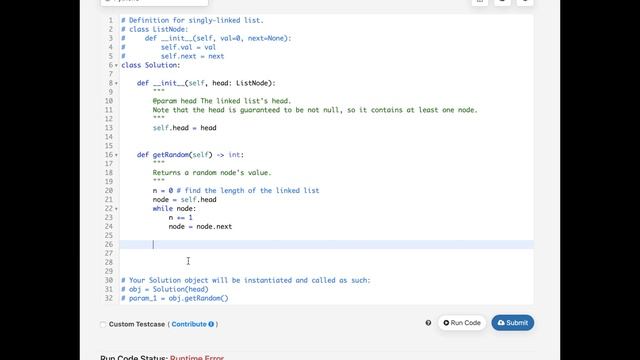640x360 pixels.
Task: Click the info icon beside Contribute
Action: [211, 324]
